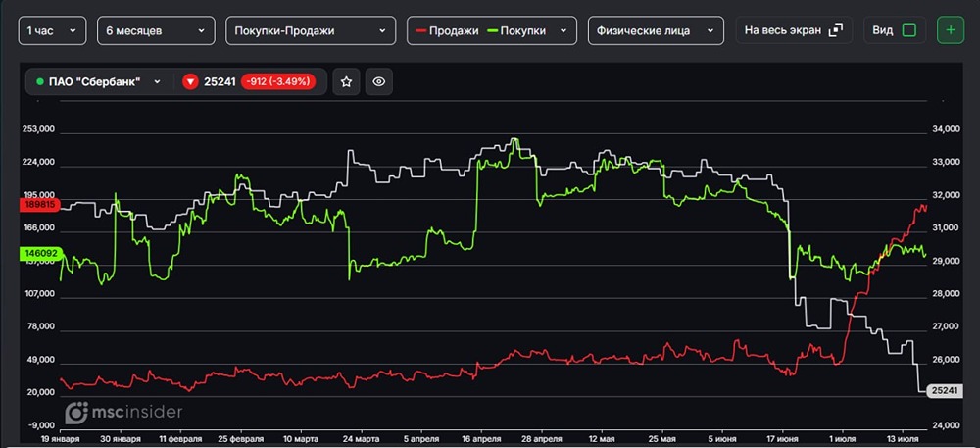Viewport: 980px width, 448px height.
Task: Toggle chart visibility with the eye icon
Action: [x=378, y=81]
